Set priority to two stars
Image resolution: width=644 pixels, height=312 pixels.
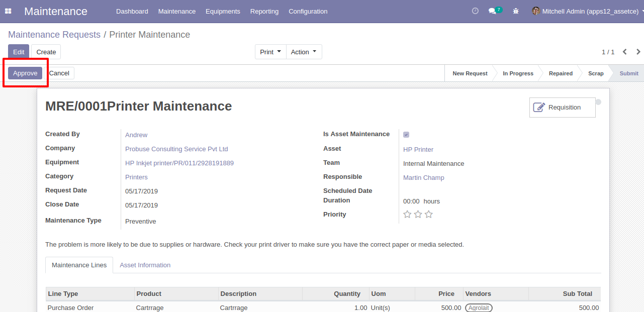pos(418,215)
